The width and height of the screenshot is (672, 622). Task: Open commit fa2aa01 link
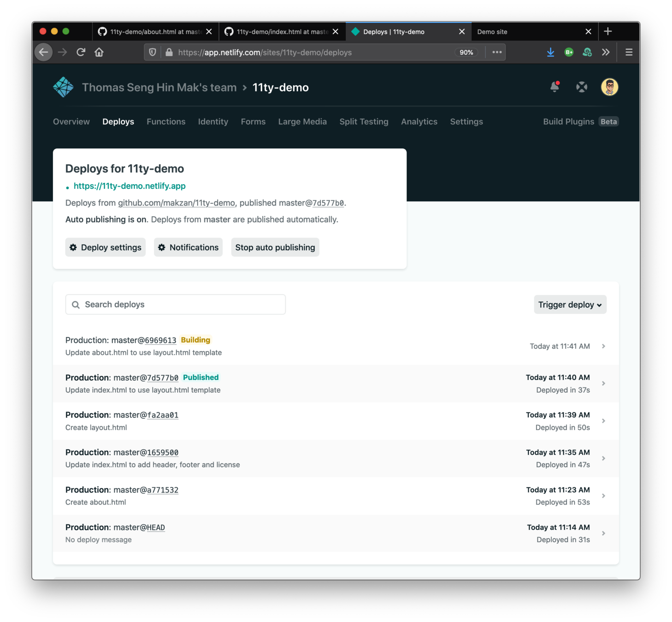point(163,415)
